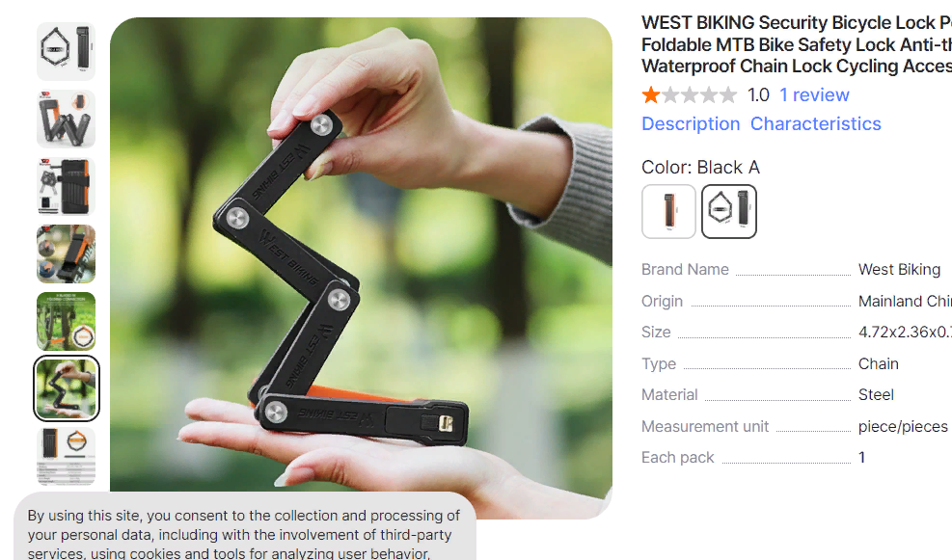Image resolution: width=952 pixels, height=560 pixels.
Task: Click the cookie consent notice text
Action: [243, 534]
